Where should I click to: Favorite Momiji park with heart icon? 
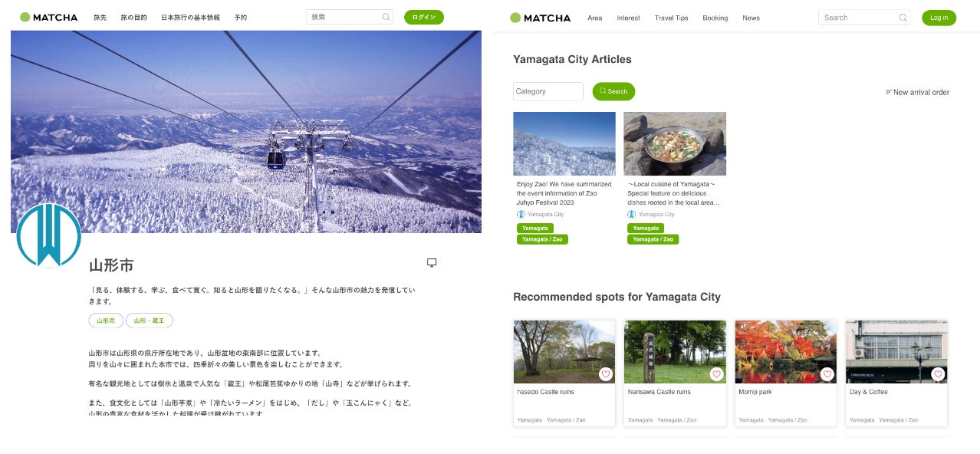click(827, 374)
